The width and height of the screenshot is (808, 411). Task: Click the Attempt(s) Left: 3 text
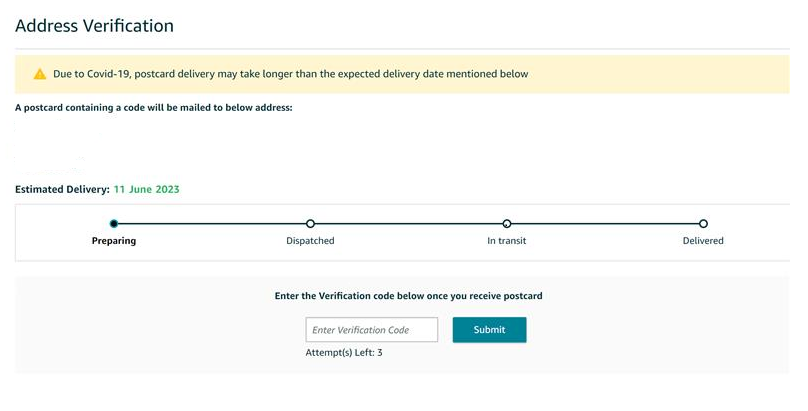point(344,353)
